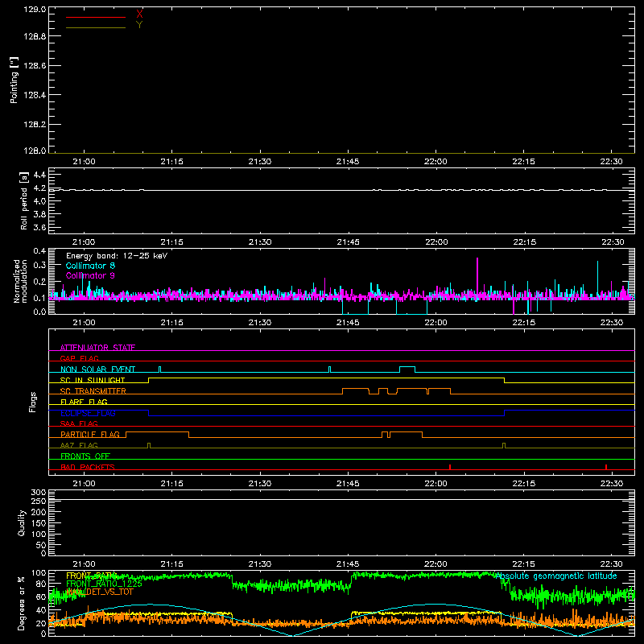Screen dimensions: 644x644
Task: Click 21:30 time label under Roll period plot
Action: click(x=259, y=242)
